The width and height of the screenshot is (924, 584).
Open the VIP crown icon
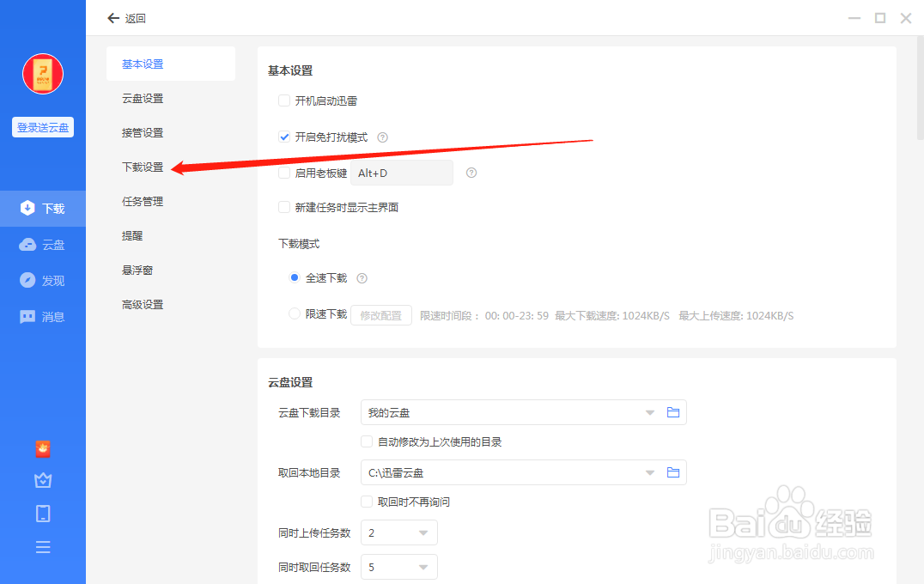(x=43, y=480)
